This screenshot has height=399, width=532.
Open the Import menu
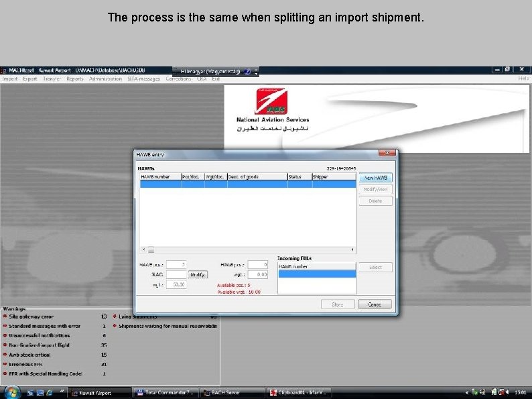10,78
